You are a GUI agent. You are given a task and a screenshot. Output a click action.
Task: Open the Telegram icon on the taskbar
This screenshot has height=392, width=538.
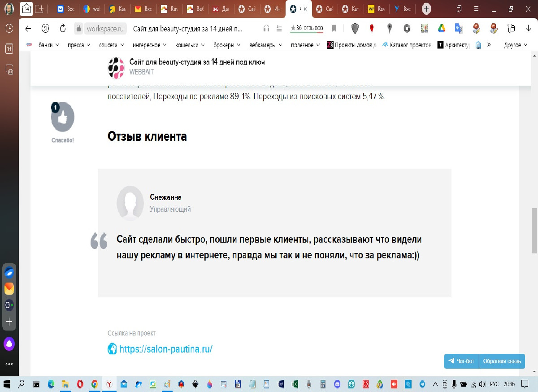422,384
